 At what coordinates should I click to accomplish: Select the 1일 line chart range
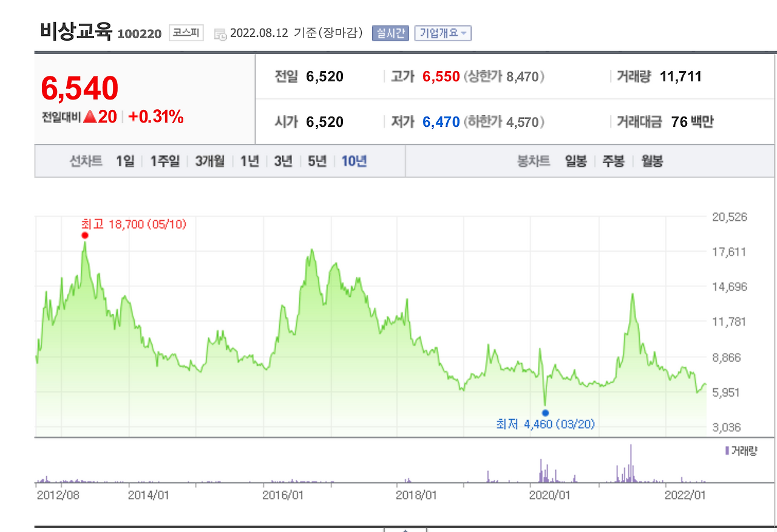pyautogui.click(x=125, y=161)
